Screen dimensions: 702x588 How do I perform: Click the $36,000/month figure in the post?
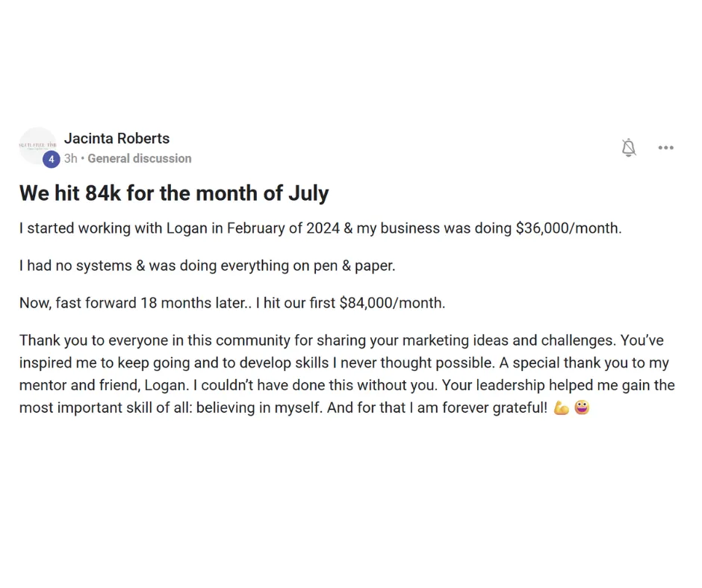click(568, 228)
